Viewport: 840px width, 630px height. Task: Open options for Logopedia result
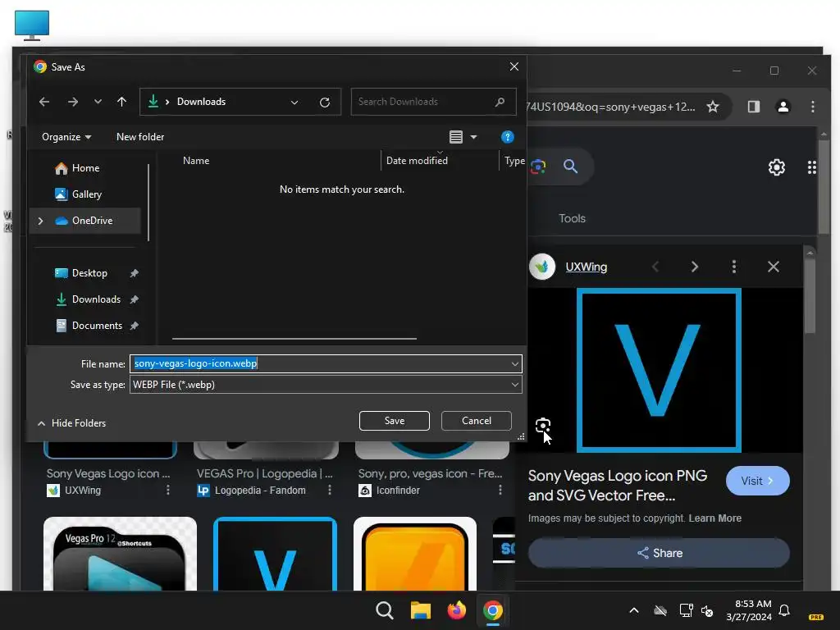coord(330,491)
